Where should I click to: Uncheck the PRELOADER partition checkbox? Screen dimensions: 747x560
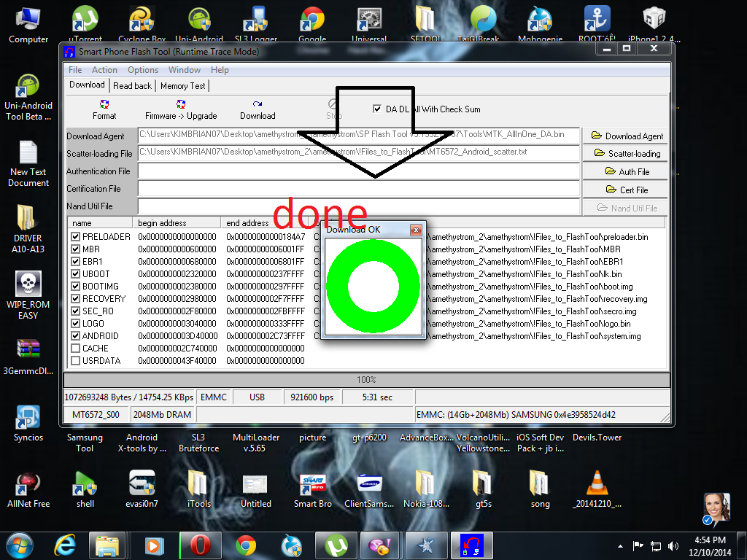tap(76, 237)
